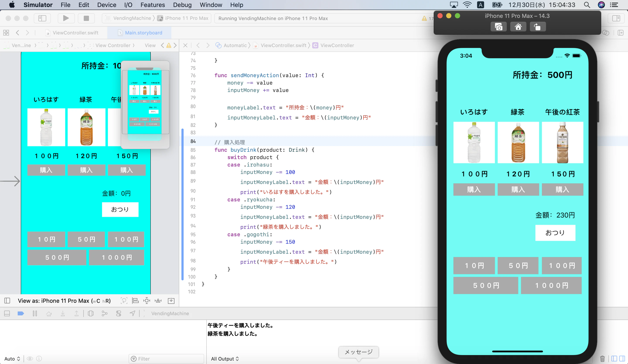Open ViewController class jump bar item
Screen dimensions: 628x364
point(333,45)
